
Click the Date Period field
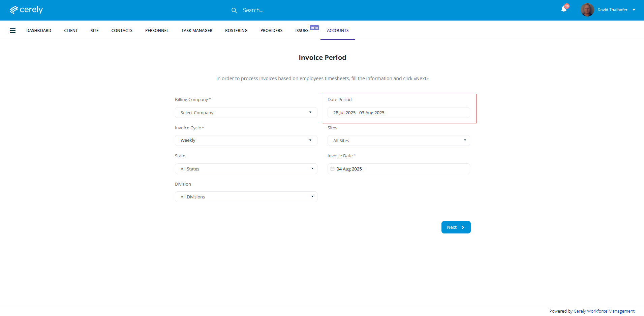398,113
